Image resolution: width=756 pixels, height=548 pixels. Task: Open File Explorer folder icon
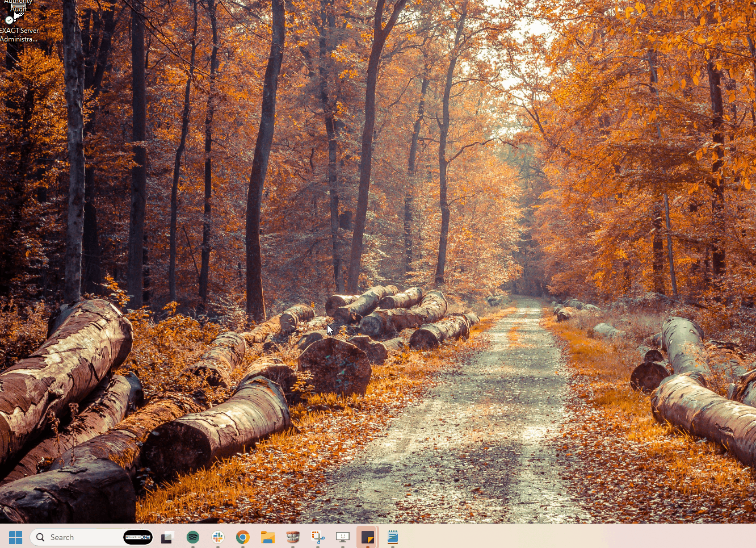coord(268,537)
